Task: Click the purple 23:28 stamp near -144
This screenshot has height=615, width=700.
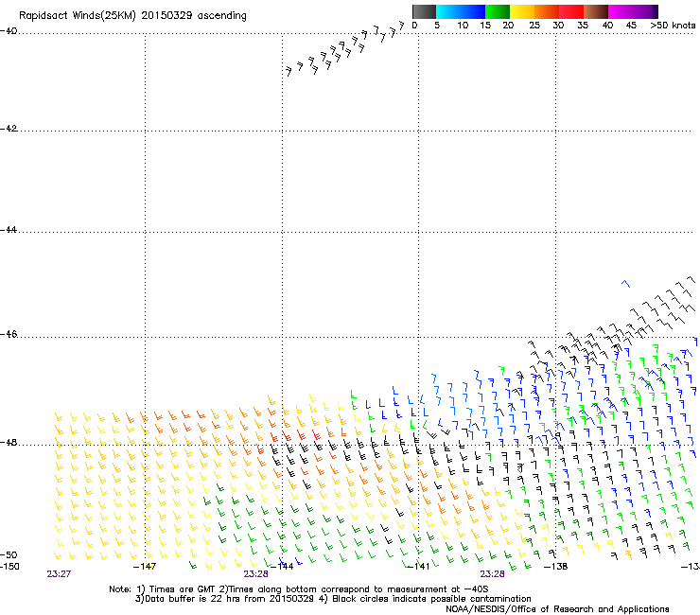Action: pos(255,574)
